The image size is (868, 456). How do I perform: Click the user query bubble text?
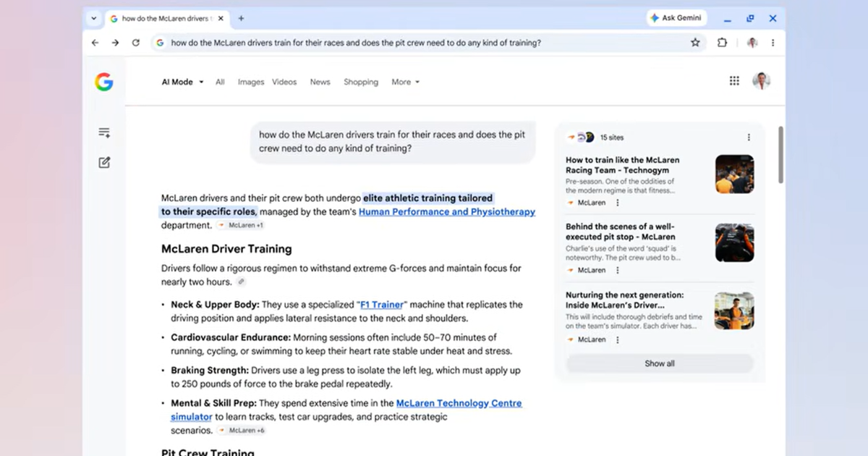point(393,142)
